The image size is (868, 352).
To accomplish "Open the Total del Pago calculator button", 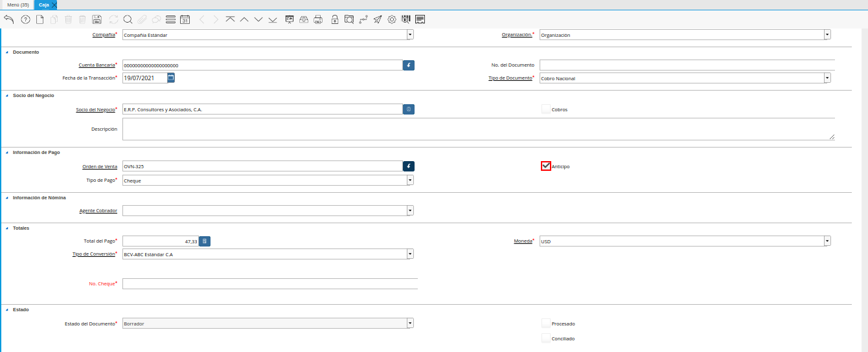I will [205, 241].
